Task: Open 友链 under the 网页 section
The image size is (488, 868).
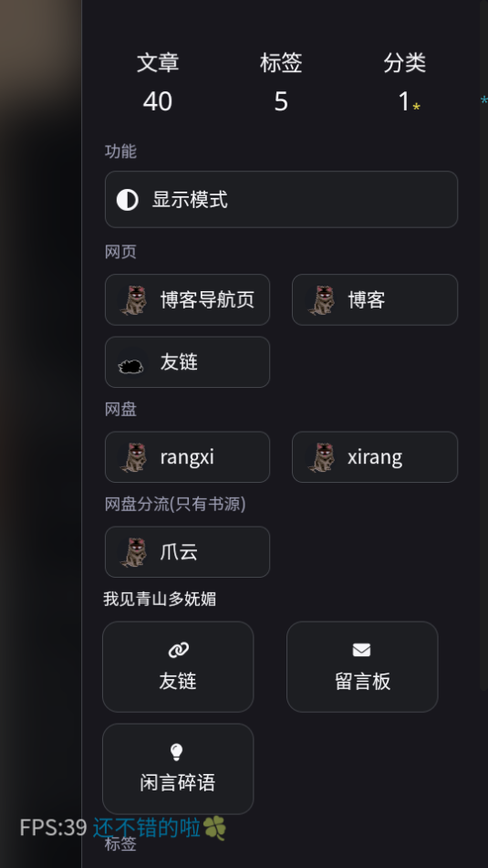Action: coord(187,362)
